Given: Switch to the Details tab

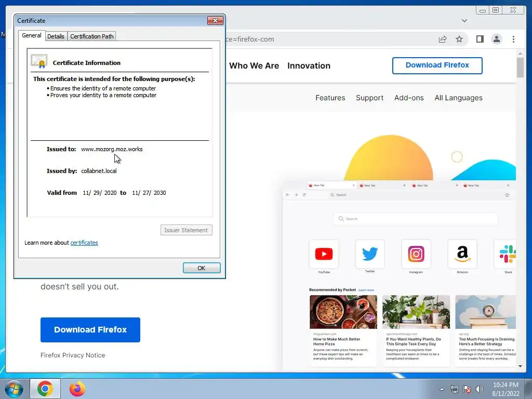Looking at the screenshot, I should [x=56, y=36].
